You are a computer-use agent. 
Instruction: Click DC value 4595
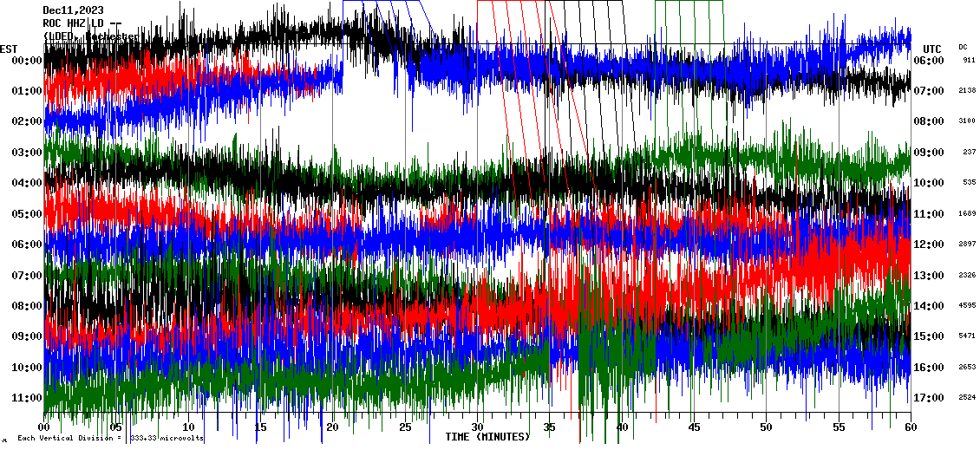click(x=968, y=306)
